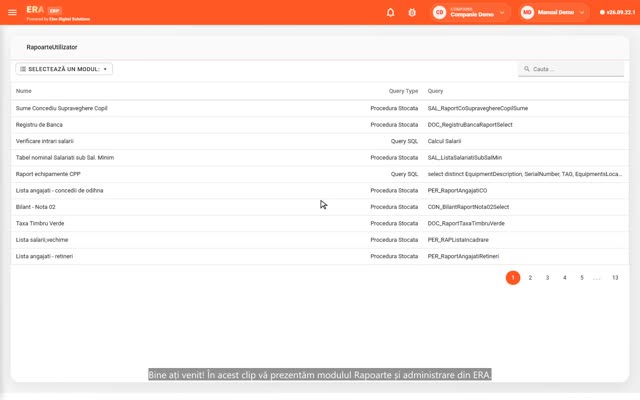640x400 pixels.
Task: Expand the Manual Demo user dropdown chevron
Action: tap(582, 13)
